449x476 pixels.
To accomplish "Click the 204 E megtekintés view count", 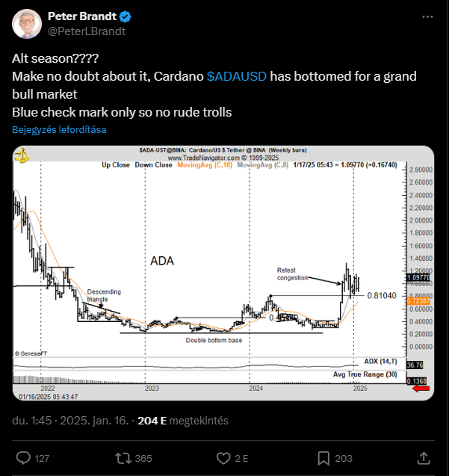I will (183, 421).
